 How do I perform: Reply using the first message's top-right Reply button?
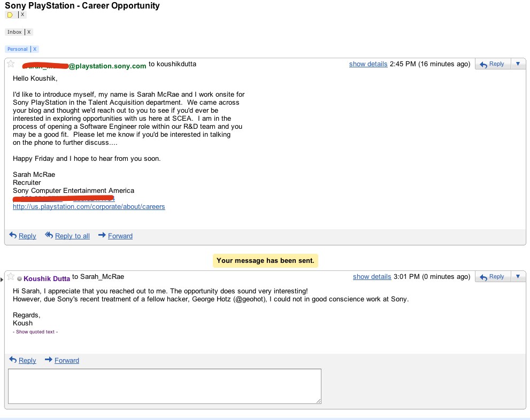(x=492, y=64)
